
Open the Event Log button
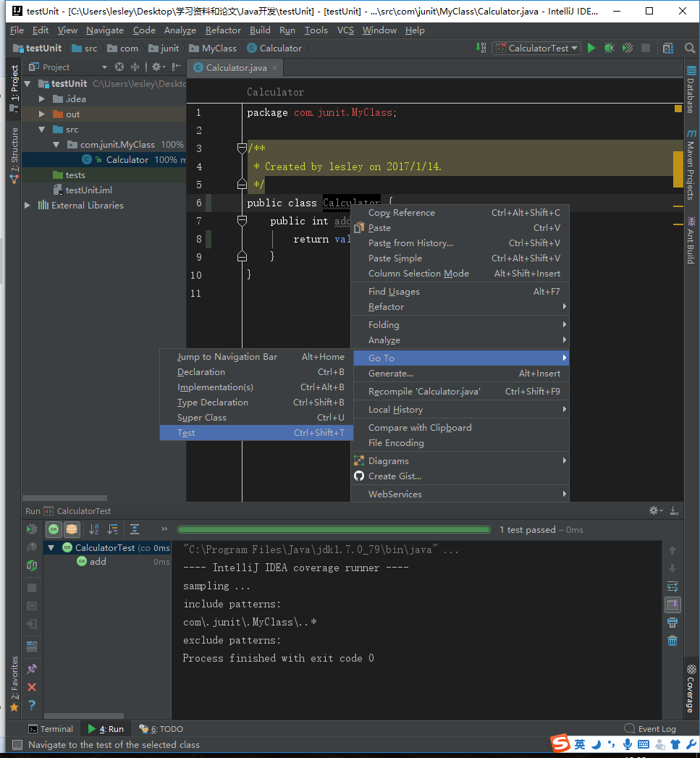coord(650,729)
